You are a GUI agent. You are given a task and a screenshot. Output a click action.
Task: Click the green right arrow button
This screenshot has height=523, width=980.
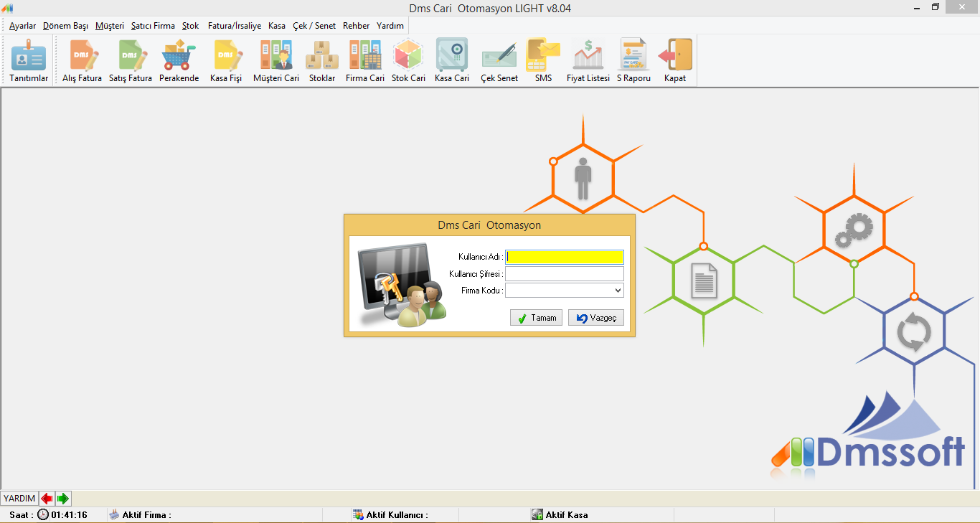pyautogui.click(x=63, y=499)
